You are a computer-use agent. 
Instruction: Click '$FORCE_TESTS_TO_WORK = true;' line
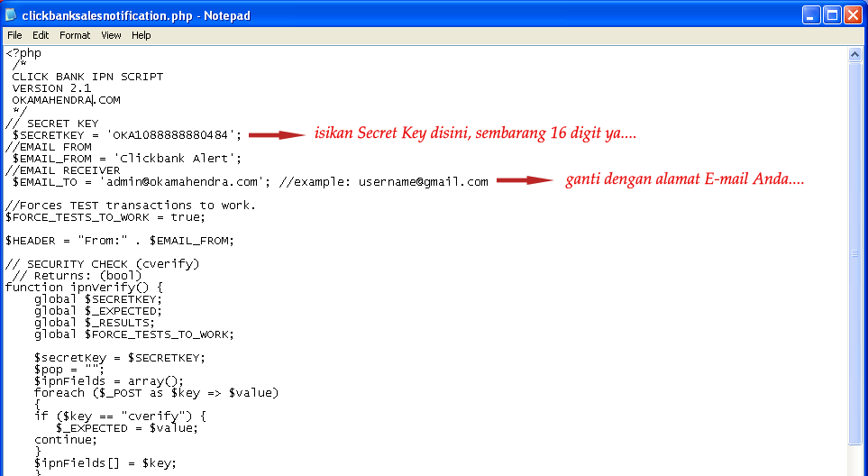click(x=105, y=217)
